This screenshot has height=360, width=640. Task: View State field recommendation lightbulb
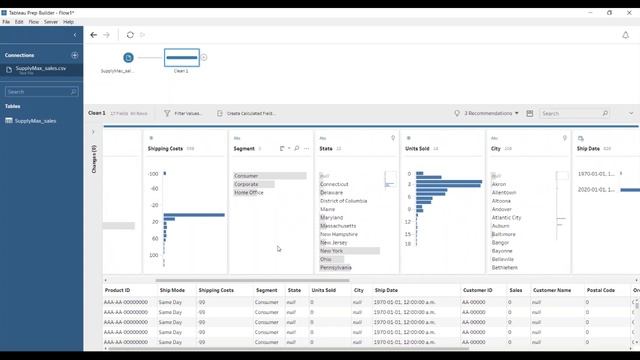tap(393, 138)
